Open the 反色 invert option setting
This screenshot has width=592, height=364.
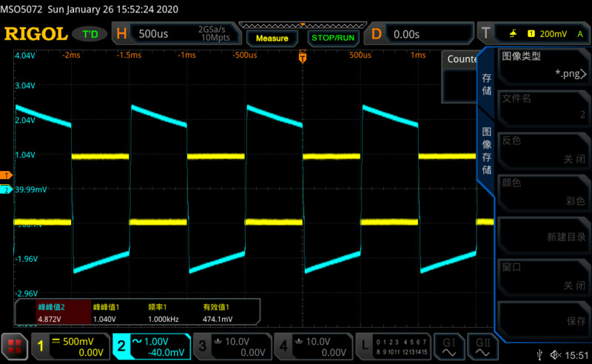coord(543,149)
